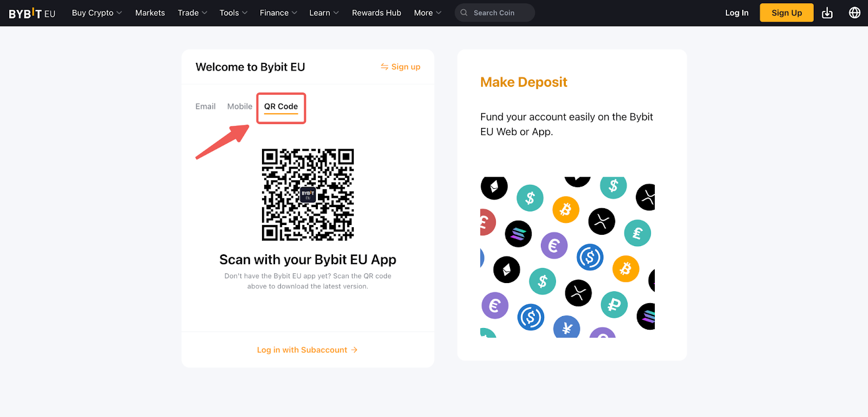Click the Bybit logo inside the QR code
Screen dimensions: 868x417
pos(308,194)
